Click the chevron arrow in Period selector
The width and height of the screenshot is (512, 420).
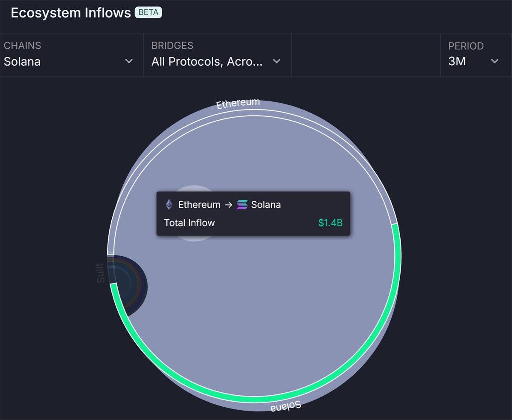click(x=495, y=61)
